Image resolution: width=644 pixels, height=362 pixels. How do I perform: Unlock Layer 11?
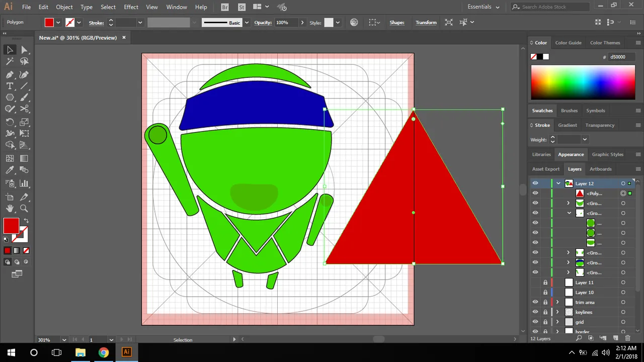545,283
